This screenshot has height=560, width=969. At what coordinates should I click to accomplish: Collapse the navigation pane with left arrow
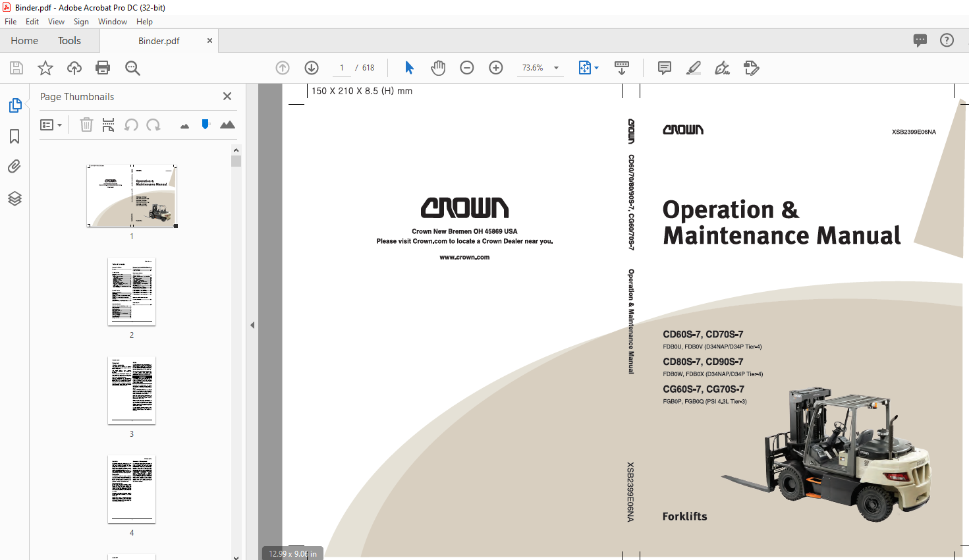[252, 325]
